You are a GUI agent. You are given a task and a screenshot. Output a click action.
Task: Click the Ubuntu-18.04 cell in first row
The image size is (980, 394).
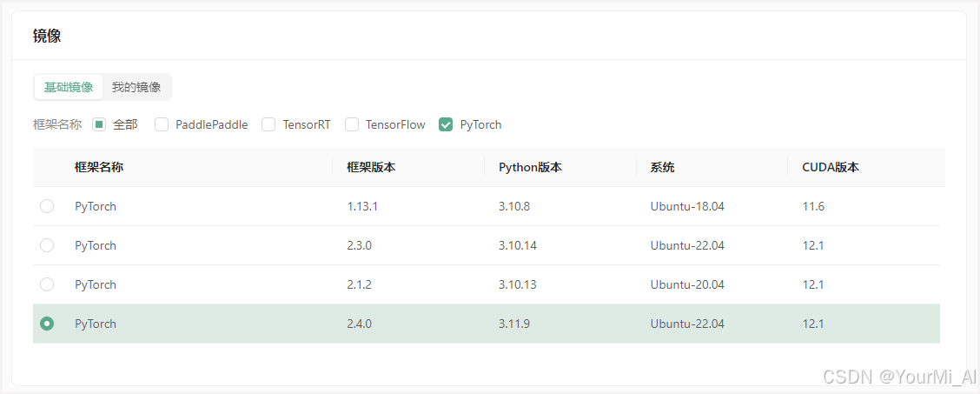(x=687, y=206)
